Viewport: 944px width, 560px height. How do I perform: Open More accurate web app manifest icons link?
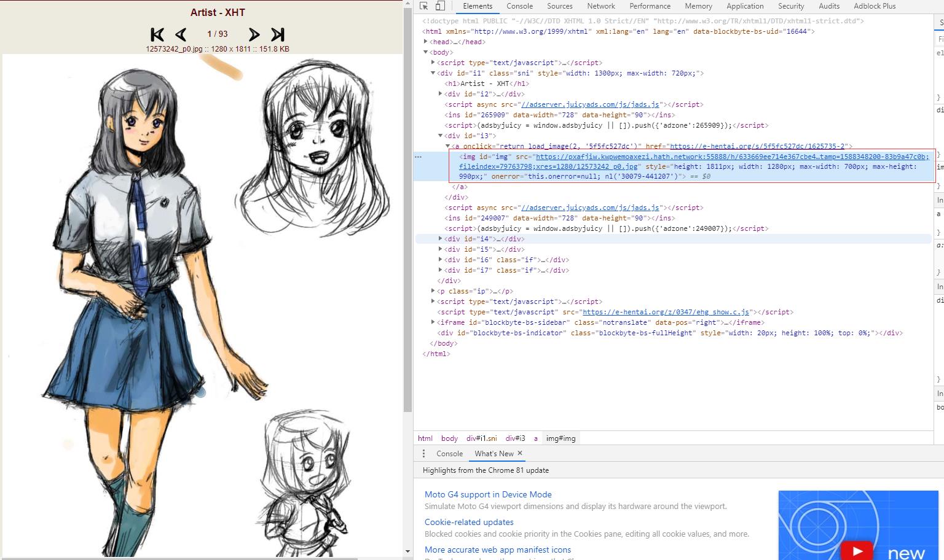point(498,550)
